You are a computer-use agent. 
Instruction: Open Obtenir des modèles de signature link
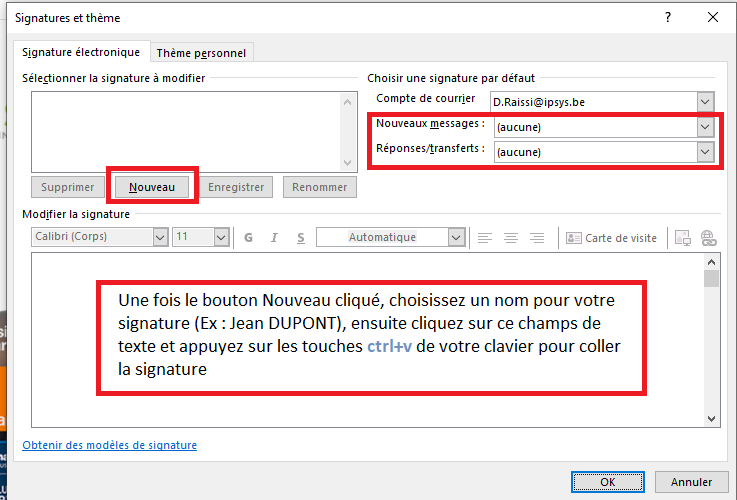click(109, 445)
